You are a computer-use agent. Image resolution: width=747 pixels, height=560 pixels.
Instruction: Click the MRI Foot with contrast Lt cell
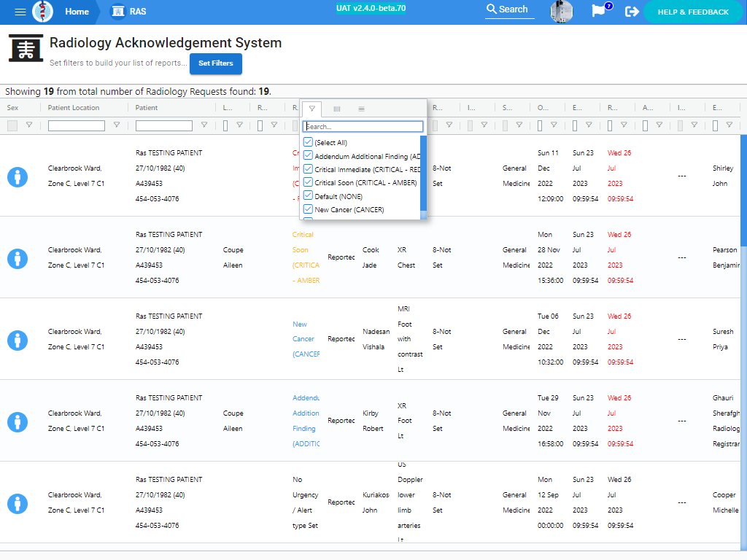point(410,339)
